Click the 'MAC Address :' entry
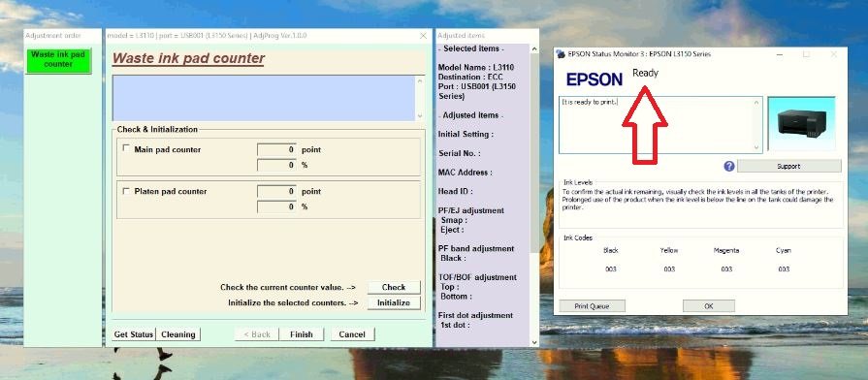The image size is (868, 380). 465,173
